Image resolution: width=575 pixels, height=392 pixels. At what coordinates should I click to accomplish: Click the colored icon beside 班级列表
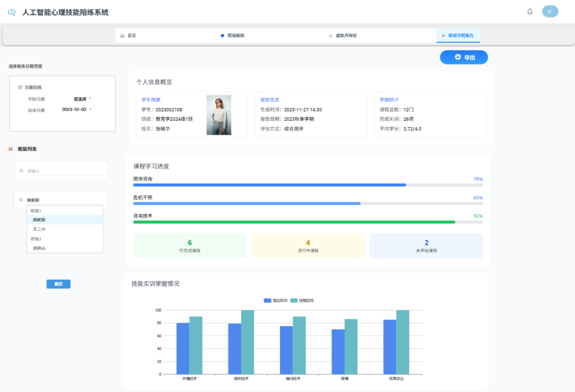tap(12, 148)
